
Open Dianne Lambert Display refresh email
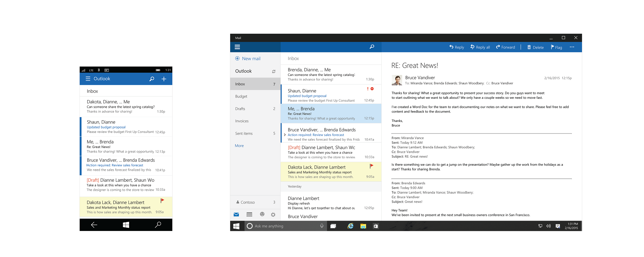pos(331,203)
